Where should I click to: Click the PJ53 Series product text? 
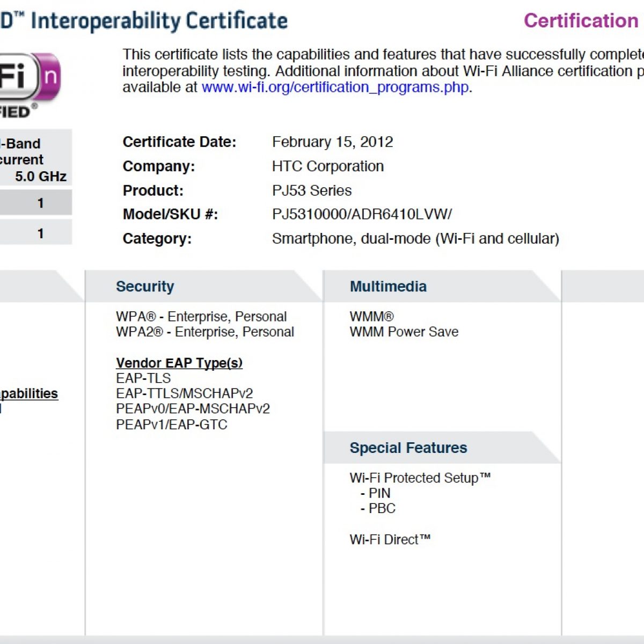pyautogui.click(x=311, y=191)
